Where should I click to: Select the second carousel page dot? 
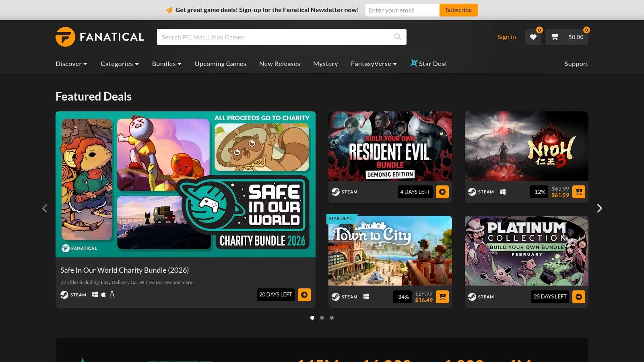(x=322, y=318)
